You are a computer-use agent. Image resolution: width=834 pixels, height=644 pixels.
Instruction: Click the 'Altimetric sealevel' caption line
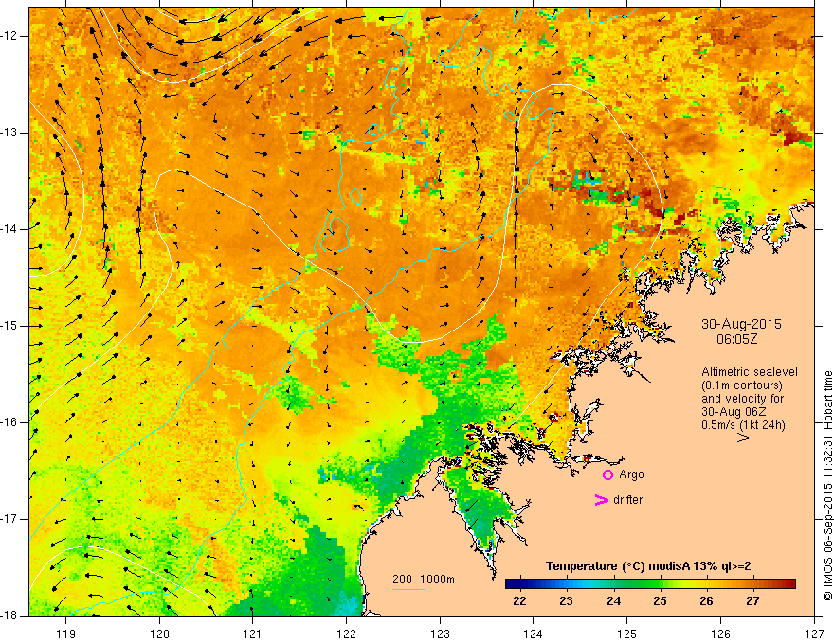click(750, 372)
